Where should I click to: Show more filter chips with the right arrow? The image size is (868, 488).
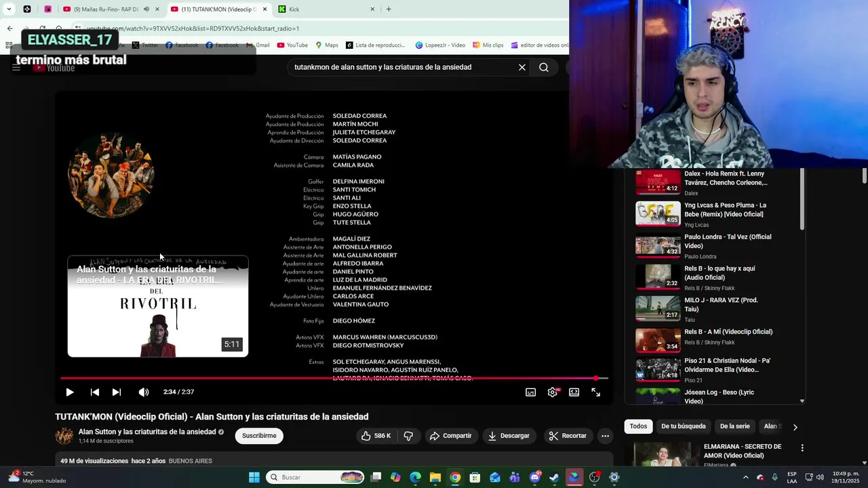(x=795, y=427)
